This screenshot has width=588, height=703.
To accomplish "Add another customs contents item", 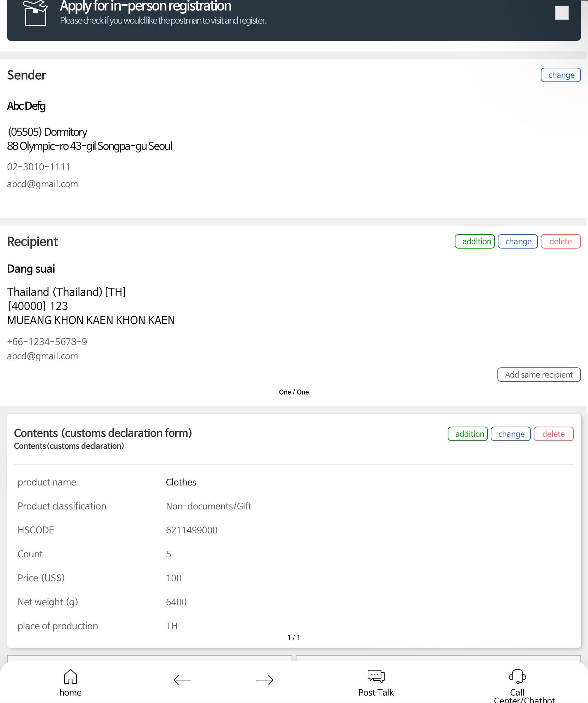I will pyautogui.click(x=467, y=434).
